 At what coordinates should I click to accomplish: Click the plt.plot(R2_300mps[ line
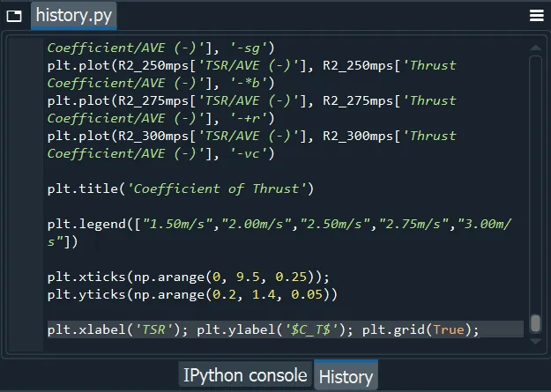(252, 136)
